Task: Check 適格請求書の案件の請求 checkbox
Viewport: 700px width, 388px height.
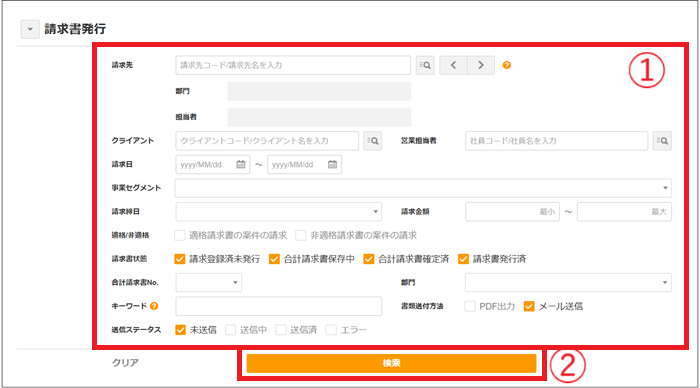Action: point(180,235)
